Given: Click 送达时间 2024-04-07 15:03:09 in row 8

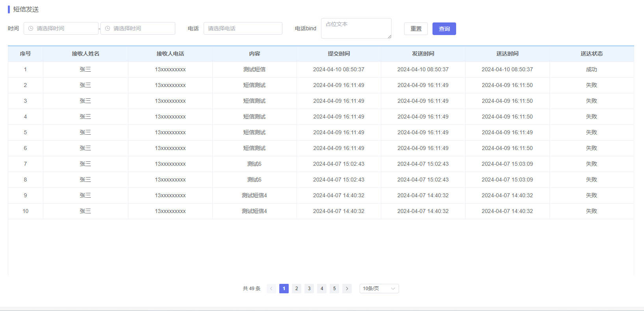Looking at the screenshot, I should click(507, 180).
